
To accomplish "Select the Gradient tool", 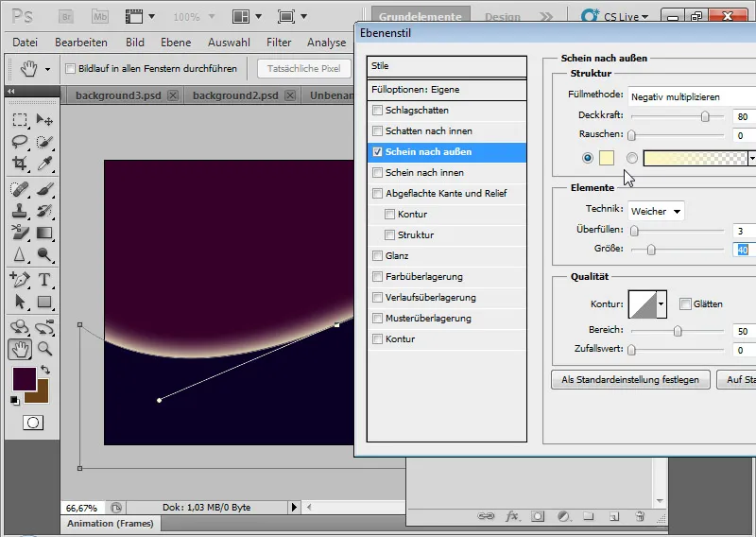I will [44, 233].
